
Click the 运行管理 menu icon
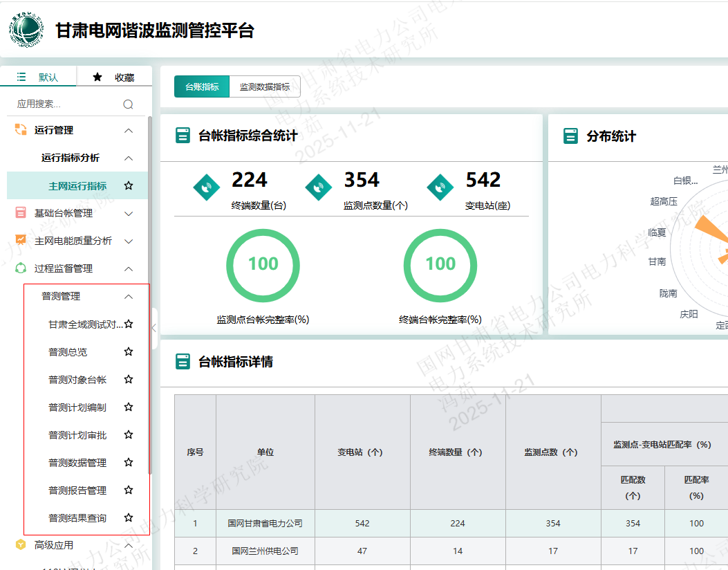pyautogui.click(x=21, y=130)
